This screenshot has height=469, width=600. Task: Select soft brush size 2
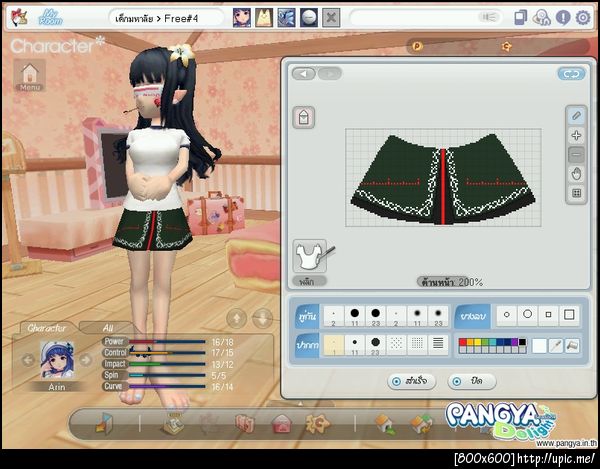pos(396,316)
